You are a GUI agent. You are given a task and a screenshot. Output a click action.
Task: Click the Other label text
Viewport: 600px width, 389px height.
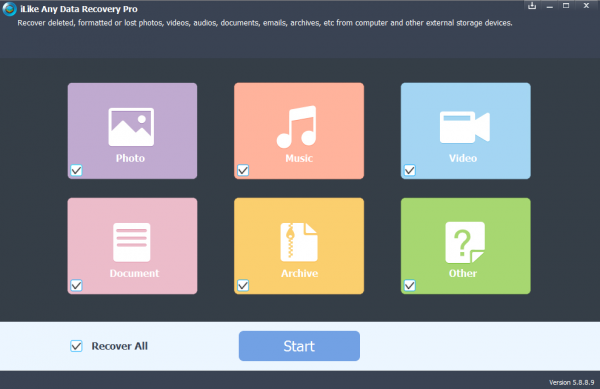[x=463, y=273]
